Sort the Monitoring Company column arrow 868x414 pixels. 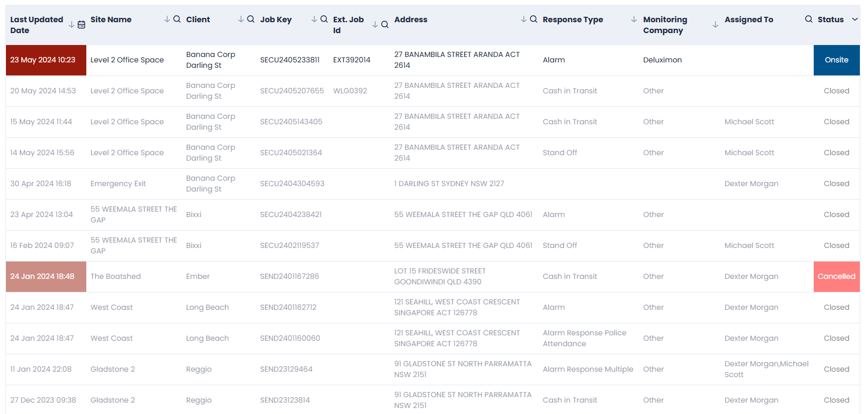tap(715, 24)
